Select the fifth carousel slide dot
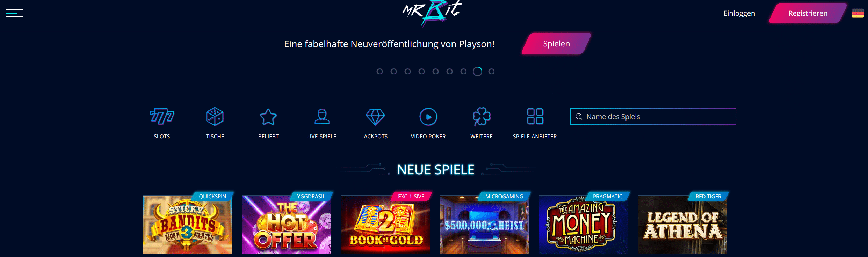Image resolution: width=868 pixels, height=257 pixels. [x=435, y=72]
